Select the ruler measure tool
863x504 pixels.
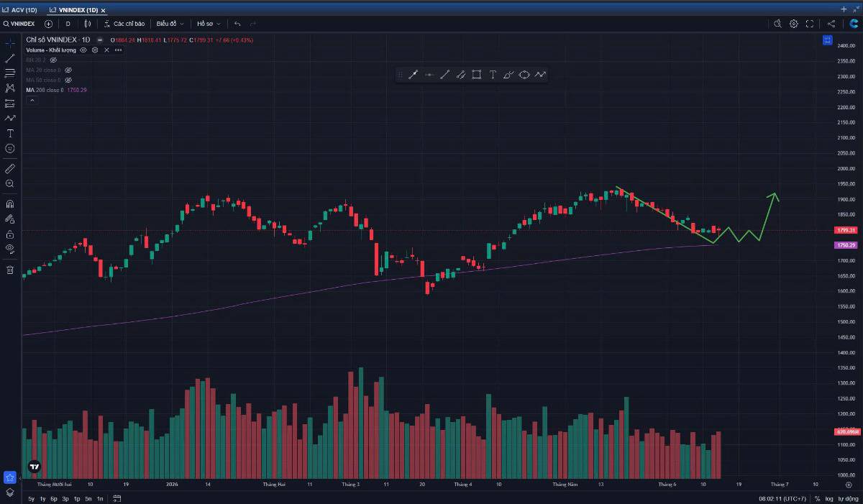[x=10, y=168]
